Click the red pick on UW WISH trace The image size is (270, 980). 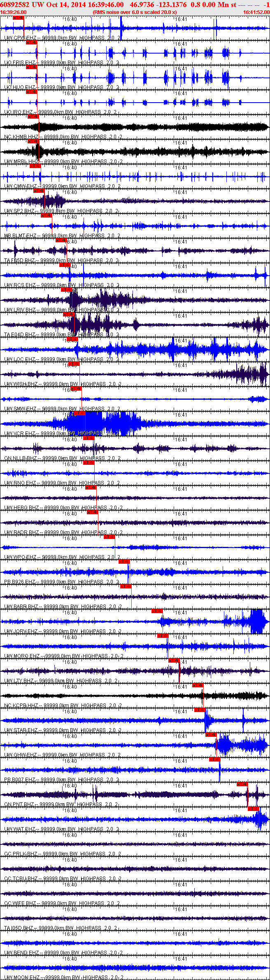click(74, 364)
